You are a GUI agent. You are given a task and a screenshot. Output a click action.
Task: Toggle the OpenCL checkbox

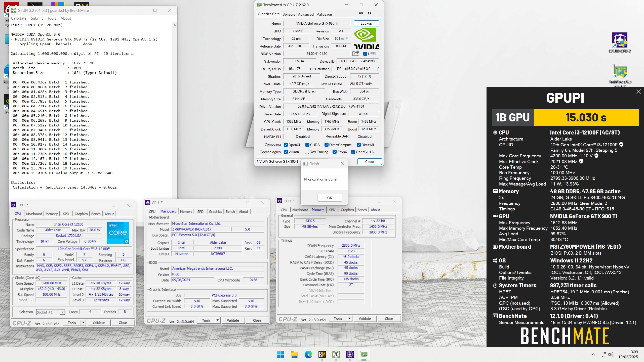[286, 145]
